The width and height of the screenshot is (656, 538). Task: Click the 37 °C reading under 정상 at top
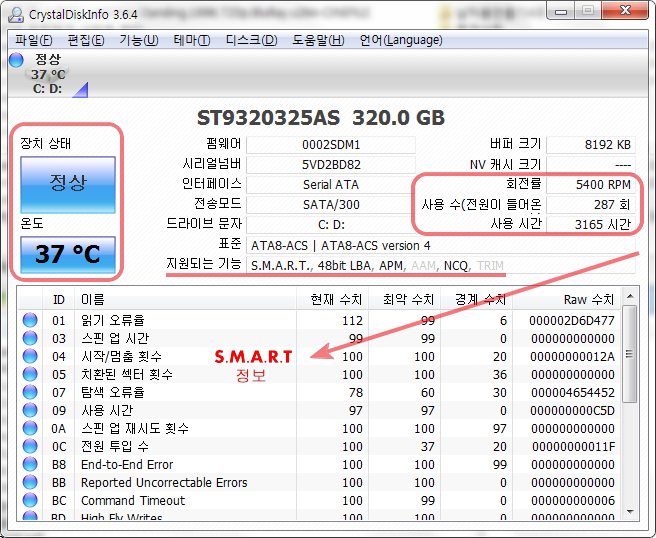tap(48, 74)
